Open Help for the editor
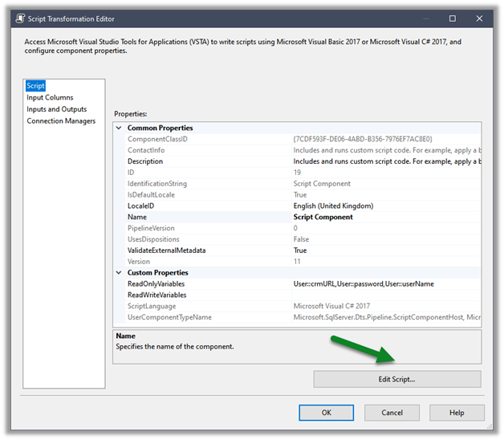The width and height of the screenshot is (504, 440). pos(457,413)
